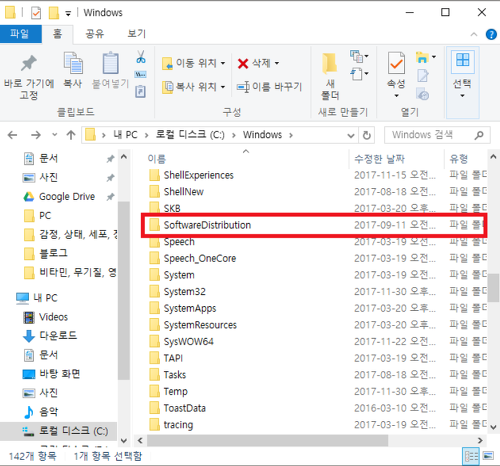Switch to the 보기 (View) tab

(x=137, y=34)
